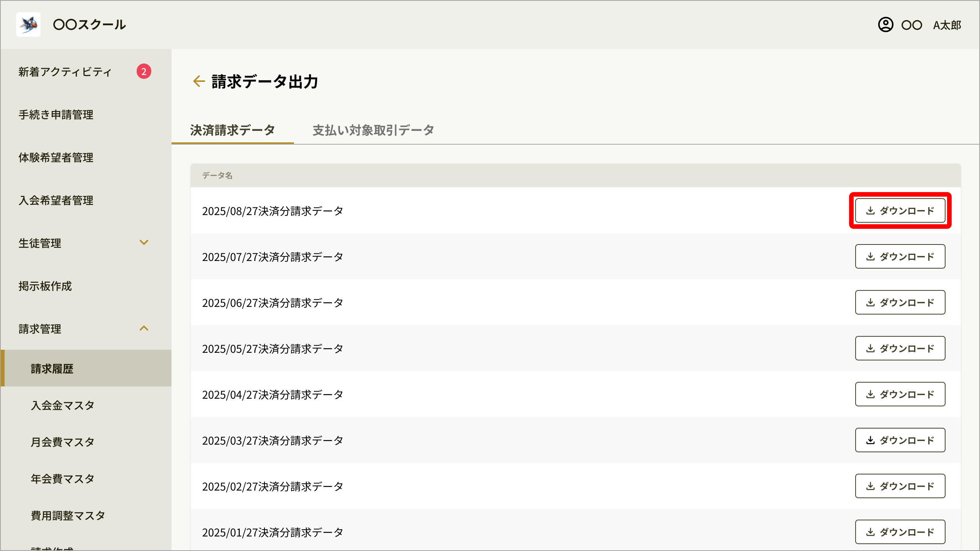Click the A太郎 user name
The image size is (980, 551).
tap(947, 25)
